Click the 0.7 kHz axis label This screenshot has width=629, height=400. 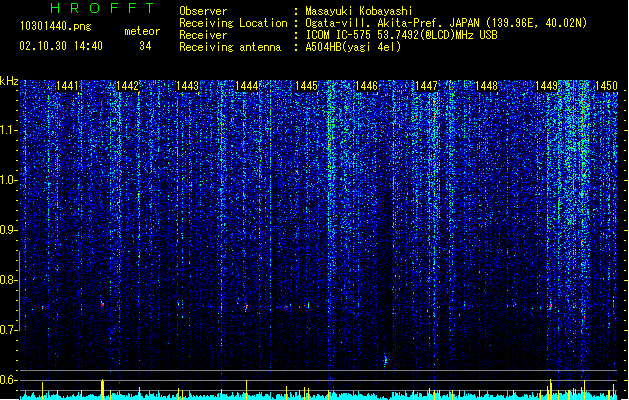tap(9, 330)
